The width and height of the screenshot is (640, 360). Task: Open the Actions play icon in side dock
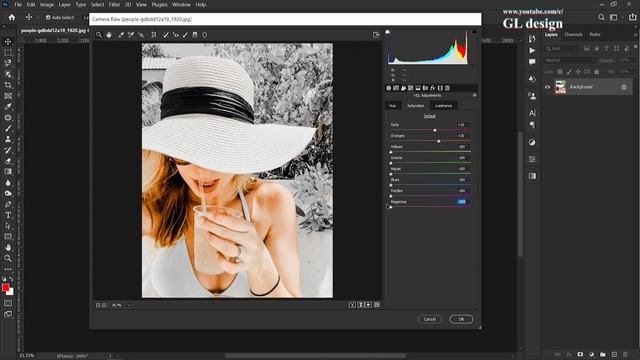click(x=532, y=50)
